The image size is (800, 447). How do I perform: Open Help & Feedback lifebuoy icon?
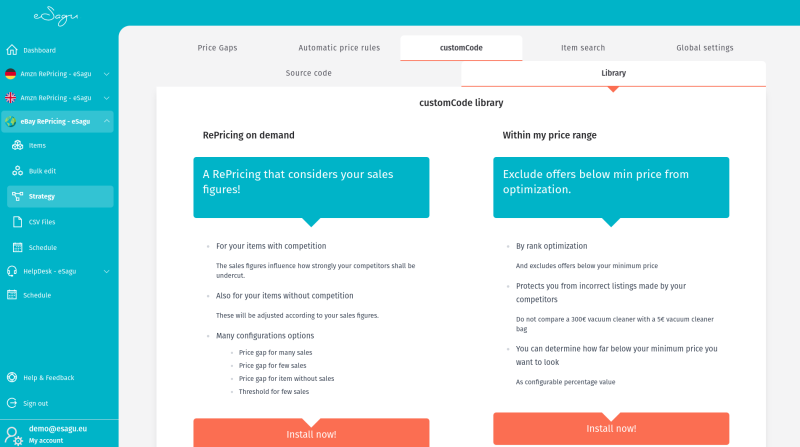point(12,378)
